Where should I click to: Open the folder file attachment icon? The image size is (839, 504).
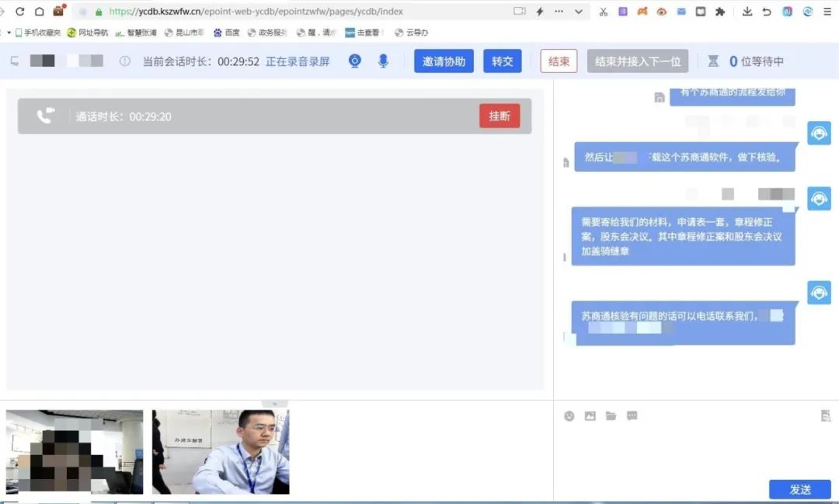[611, 416]
